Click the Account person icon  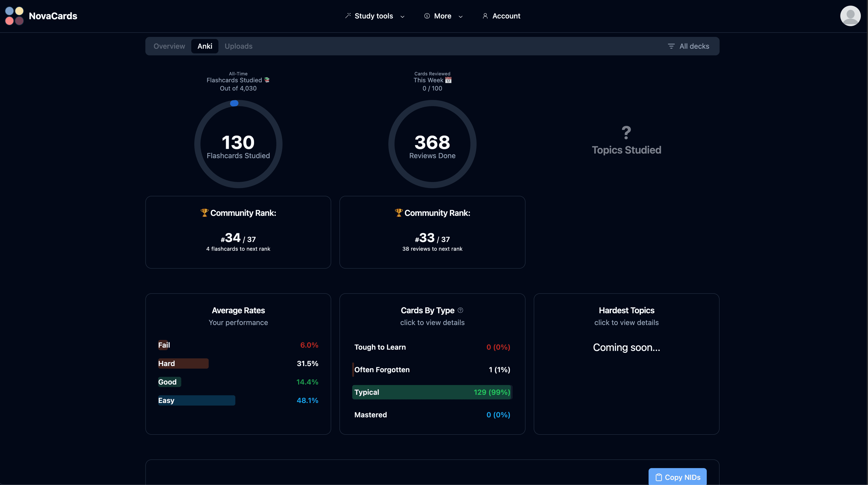[485, 16]
